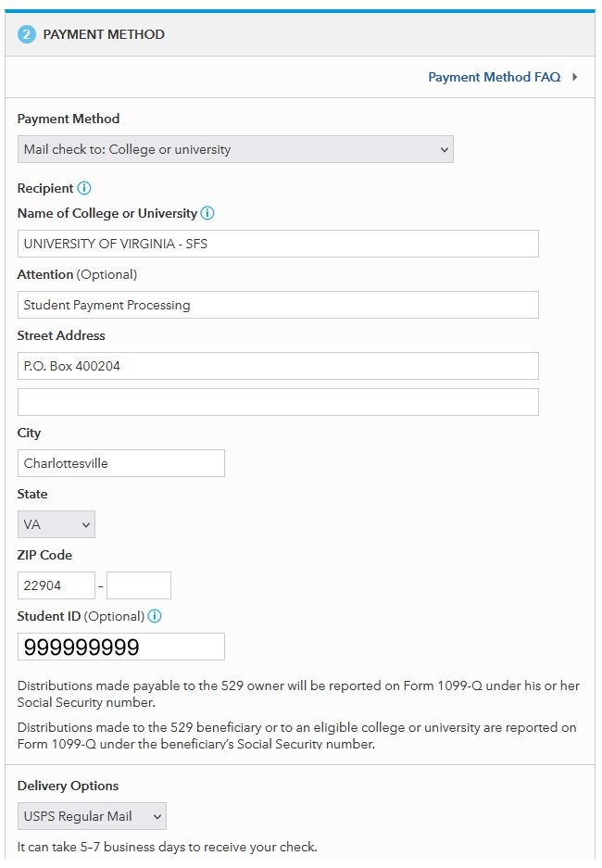Show the Student ID info icon help
Image resolution: width=602 pixels, height=868 pixels.
pyautogui.click(x=155, y=616)
